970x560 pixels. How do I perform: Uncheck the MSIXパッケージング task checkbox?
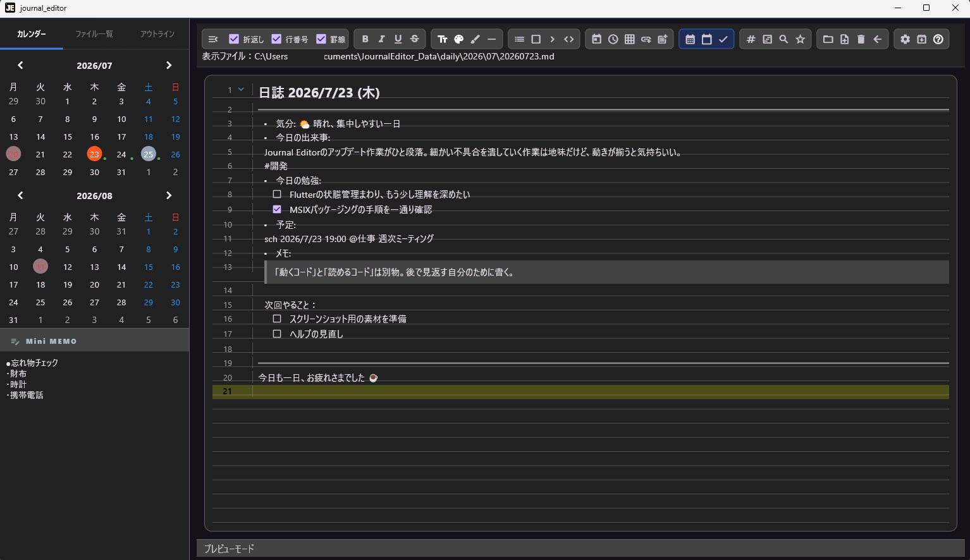tap(277, 209)
